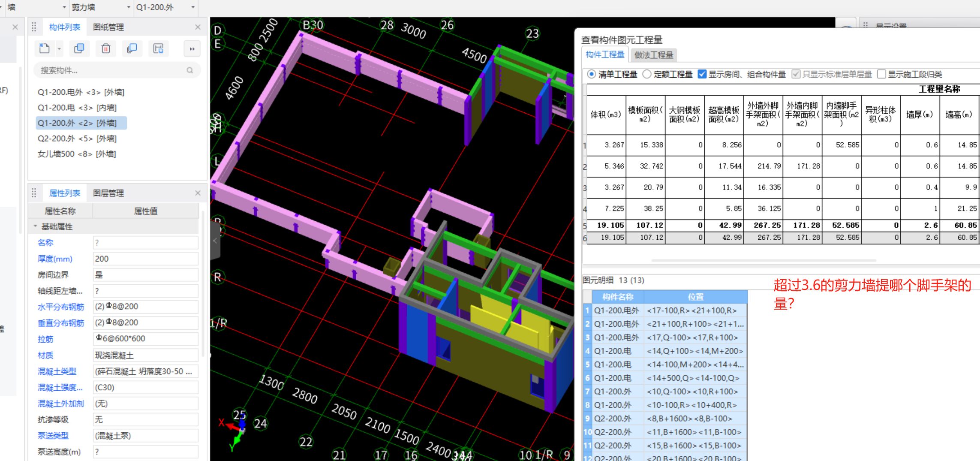This screenshot has height=461, width=980.
Task: Select detail row 1 Q1-200.电外
Action: pos(665,310)
